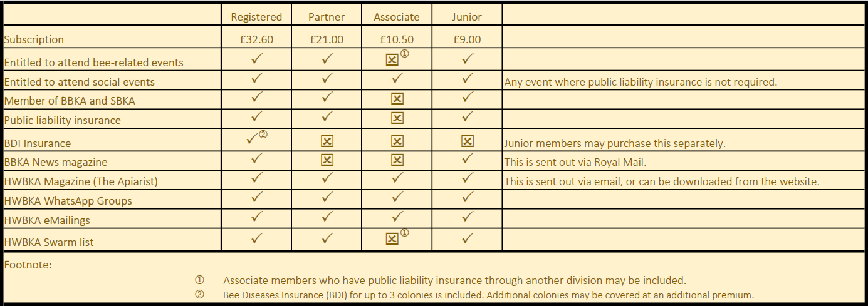Click Associate public liability insurance crossed box
The height and width of the screenshot is (306, 868).
click(397, 117)
